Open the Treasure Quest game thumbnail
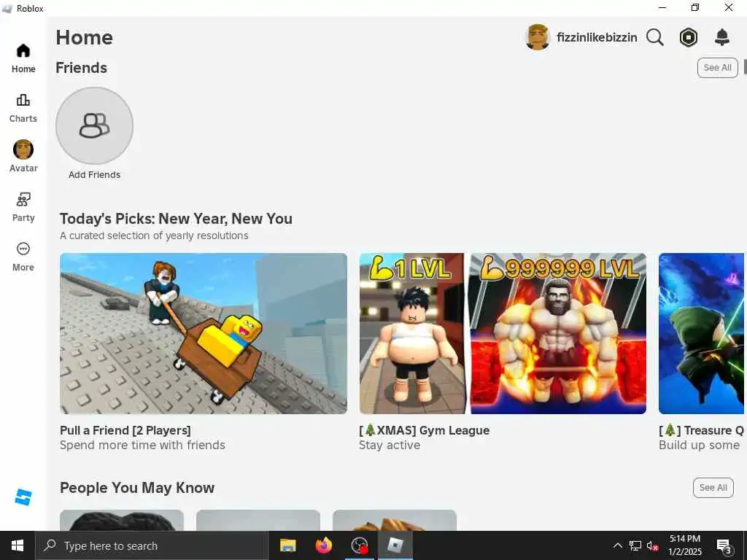This screenshot has width=747, height=560. pos(701,333)
